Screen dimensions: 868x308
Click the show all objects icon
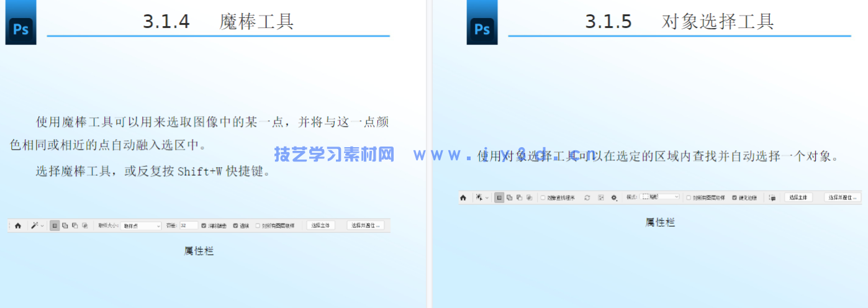601,197
